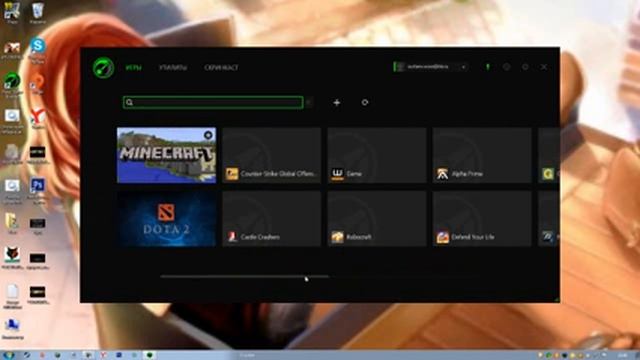Click the Robocraft game icon
Screen dimensions: 640x360
(x=337, y=237)
